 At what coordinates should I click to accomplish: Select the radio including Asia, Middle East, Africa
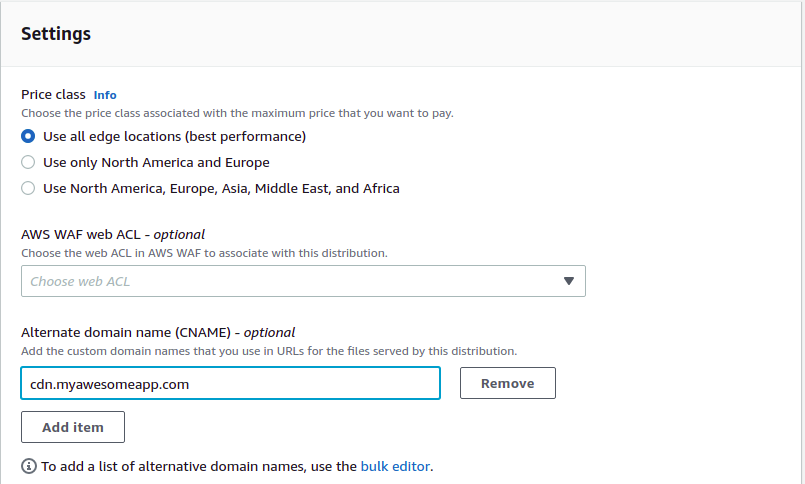coord(29,188)
